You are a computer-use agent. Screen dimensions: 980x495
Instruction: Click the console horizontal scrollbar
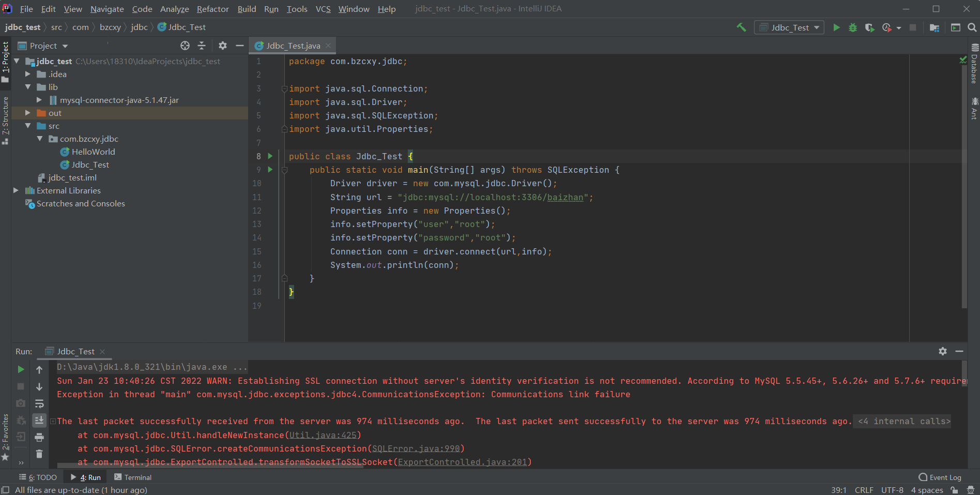[210, 466]
